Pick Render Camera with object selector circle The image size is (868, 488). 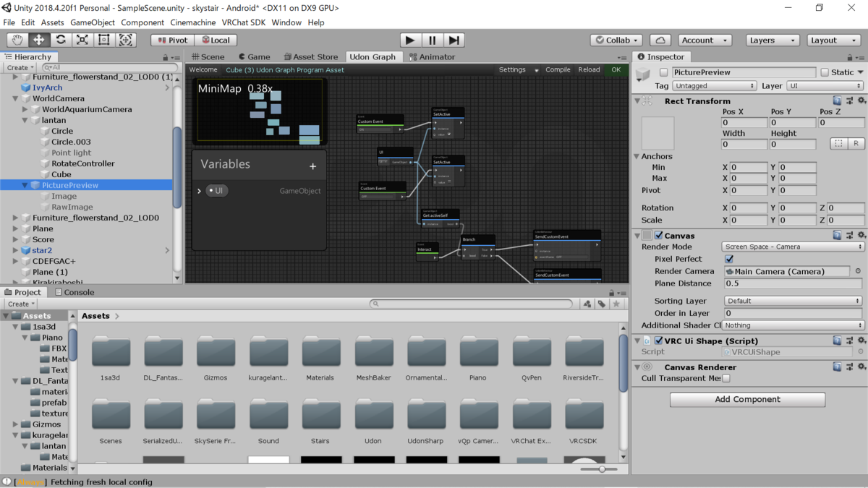859,271
